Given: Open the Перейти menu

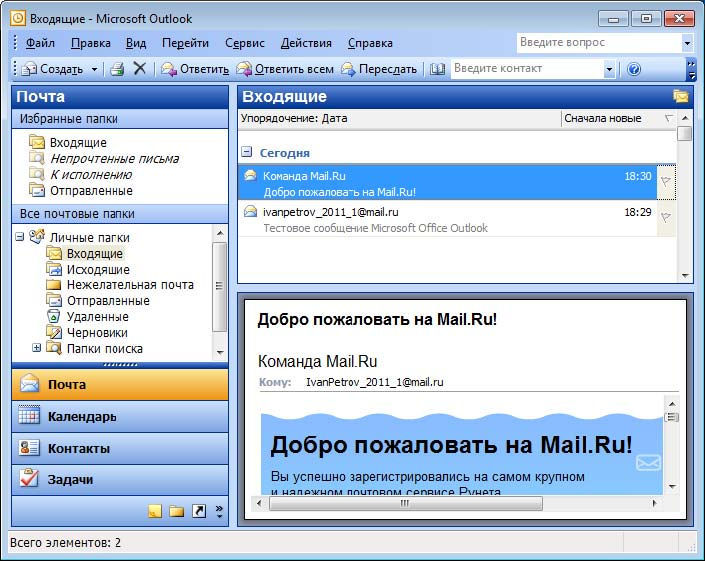Looking at the screenshot, I should point(185,43).
